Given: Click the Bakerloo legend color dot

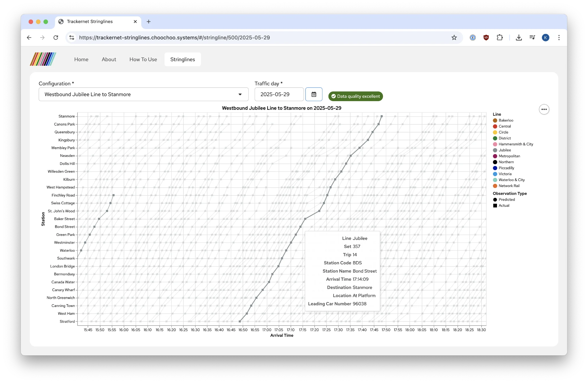Looking at the screenshot, I should pyautogui.click(x=495, y=120).
